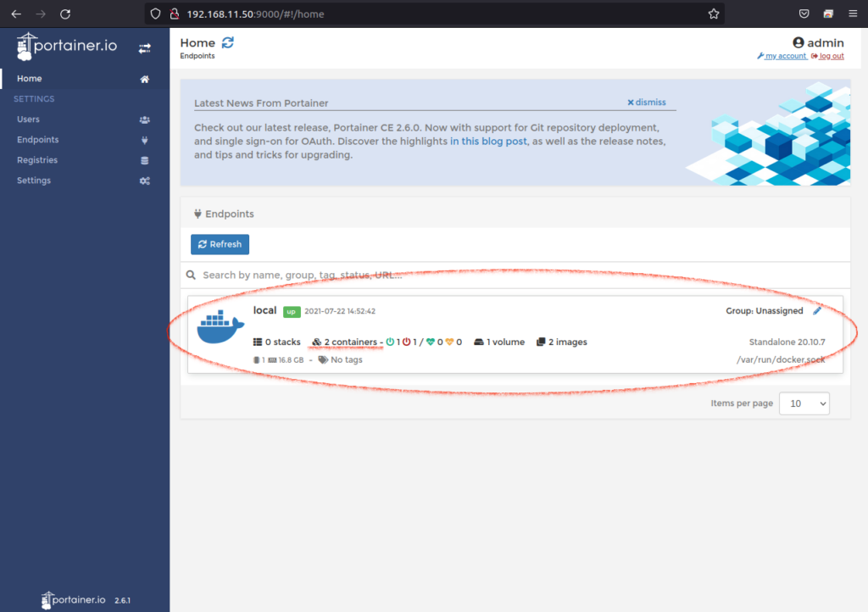868x612 pixels.
Task: Click the Users group icon in sidebar
Action: click(x=144, y=120)
